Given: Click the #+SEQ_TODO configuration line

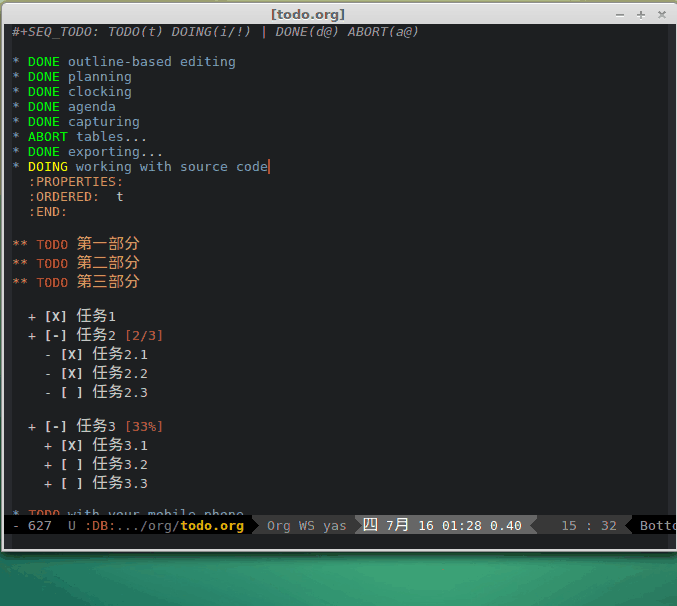Looking at the screenshot, I should [215, 32].
